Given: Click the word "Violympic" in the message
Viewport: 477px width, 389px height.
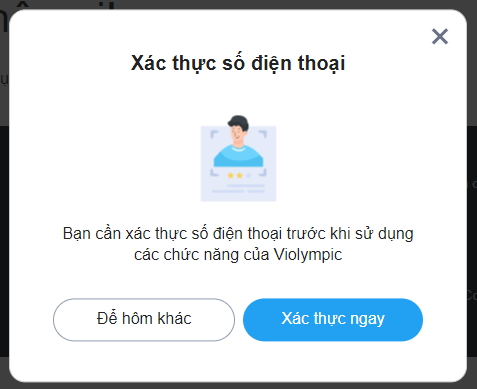Looking at the screenshot, I should click(308, 255).
